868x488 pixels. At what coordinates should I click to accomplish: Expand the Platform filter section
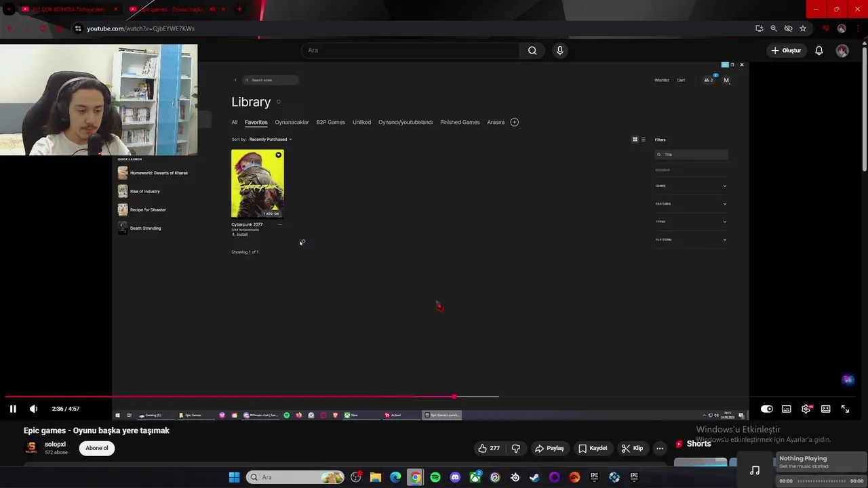pos(691,239)
